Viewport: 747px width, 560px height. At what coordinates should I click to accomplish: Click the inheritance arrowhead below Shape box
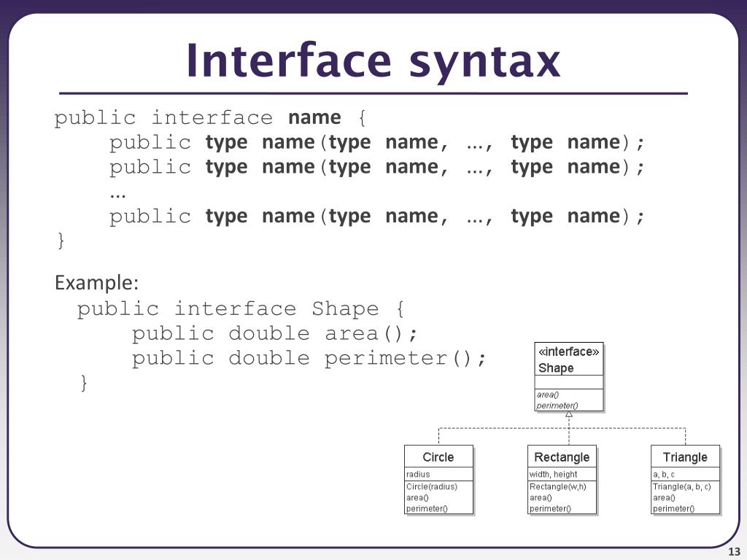pyautogui.click(x=569, y=414)
